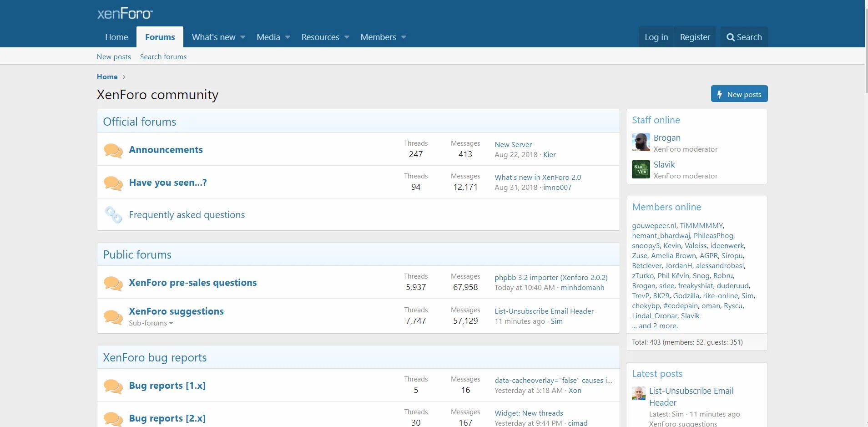Expand the Members dropdown arrow
Viewport: 868px width, 427px height.
click(404, 37)
